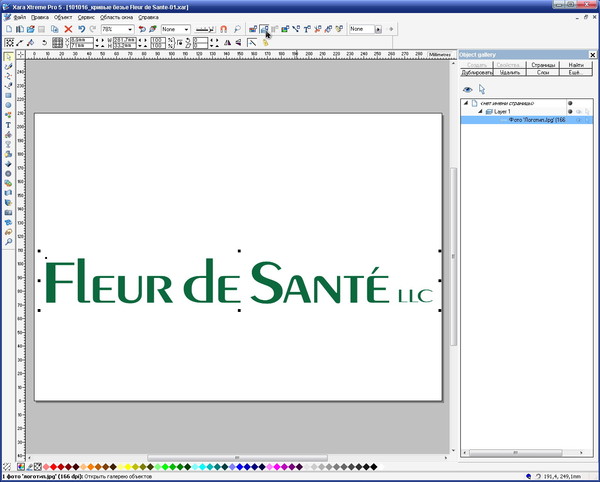The height and width of the screenshot is (482, 600).
Task: Toggle eye visibility for Layer 1
Action: [x=579, y=112]
